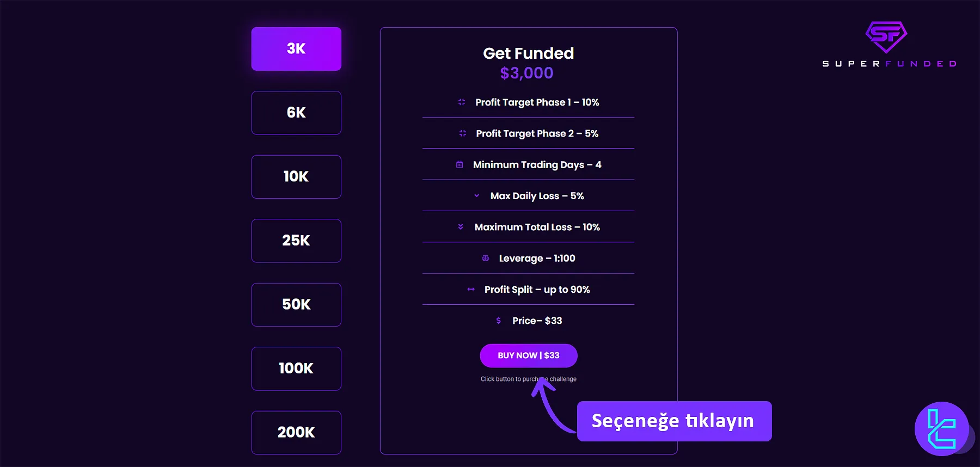Image resolution: width=980 pixels, height=467 pixels.
Task: Expand the double chevron beside Maximum Total Loss
Action: 460,226
